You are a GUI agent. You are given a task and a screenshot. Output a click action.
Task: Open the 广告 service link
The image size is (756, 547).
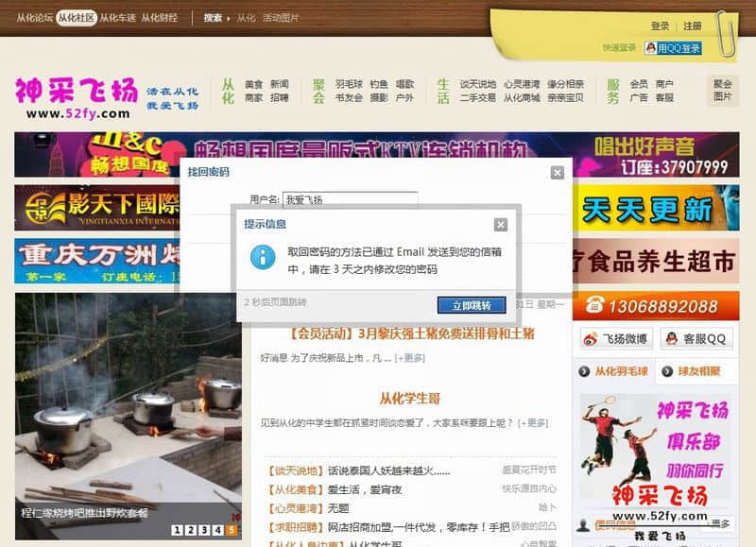(x=639, y=98)
